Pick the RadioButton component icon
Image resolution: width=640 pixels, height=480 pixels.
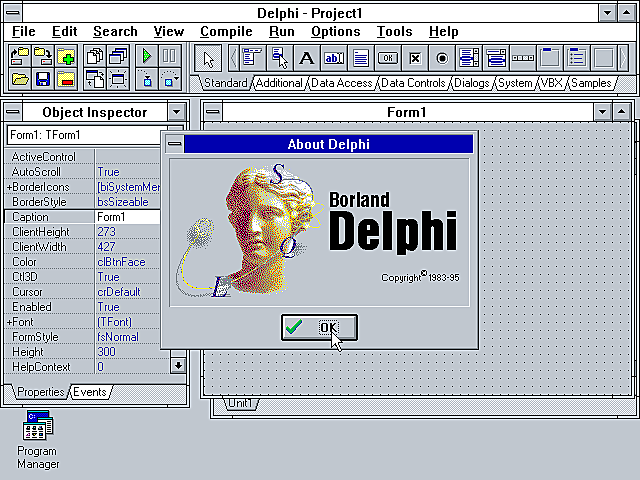(x=442, y=58)
